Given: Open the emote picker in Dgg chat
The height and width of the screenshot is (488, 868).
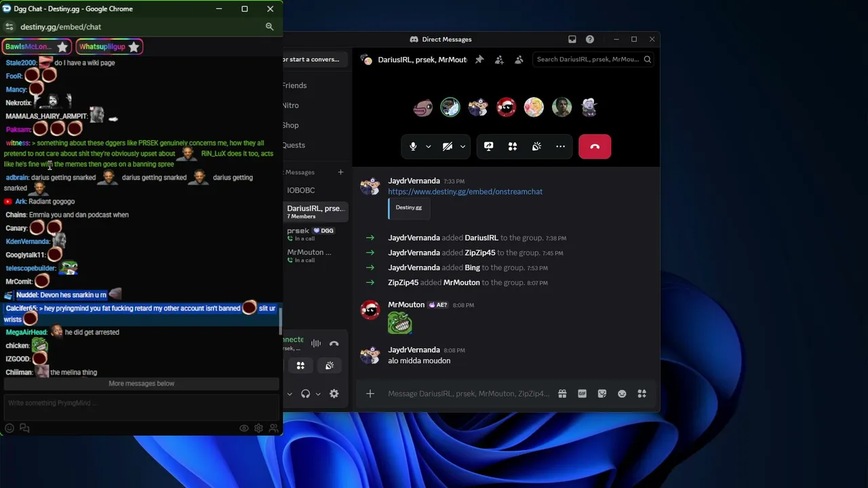Looking at the screenshot, I should click(9, 428).
